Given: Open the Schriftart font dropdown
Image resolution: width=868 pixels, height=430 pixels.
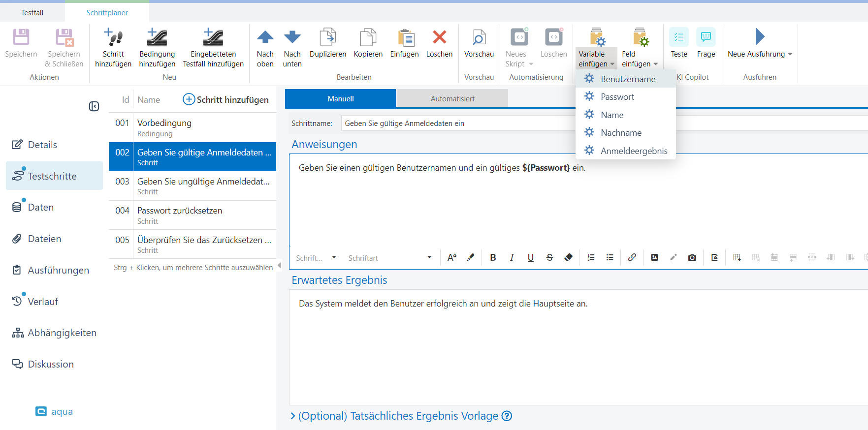Looking at the screenshot, I should tap(389, 258).
